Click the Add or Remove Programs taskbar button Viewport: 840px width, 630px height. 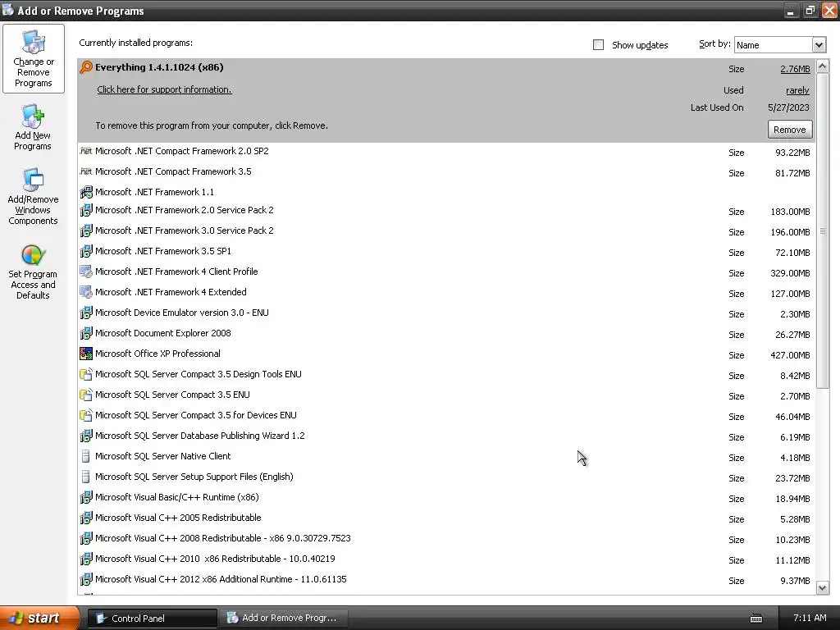point(285,619)
